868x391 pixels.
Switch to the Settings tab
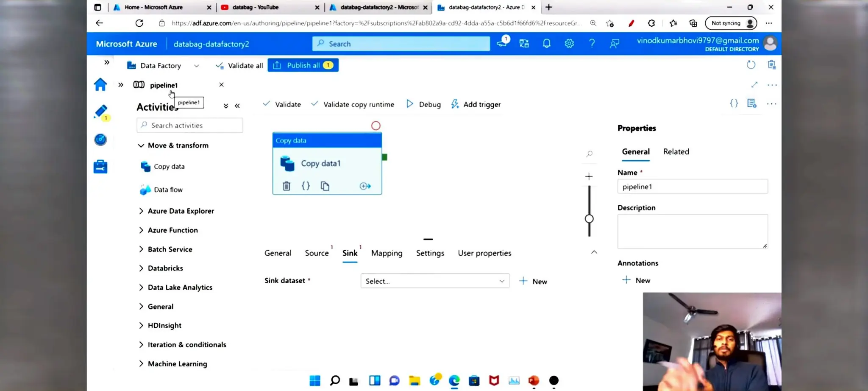point(430,253)
